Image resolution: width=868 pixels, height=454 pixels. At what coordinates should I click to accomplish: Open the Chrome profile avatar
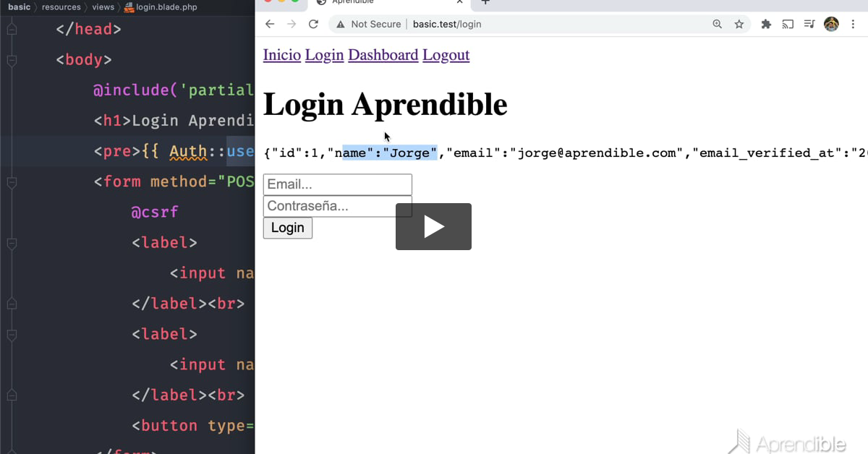pyautogui.click(x=831, y=24)
